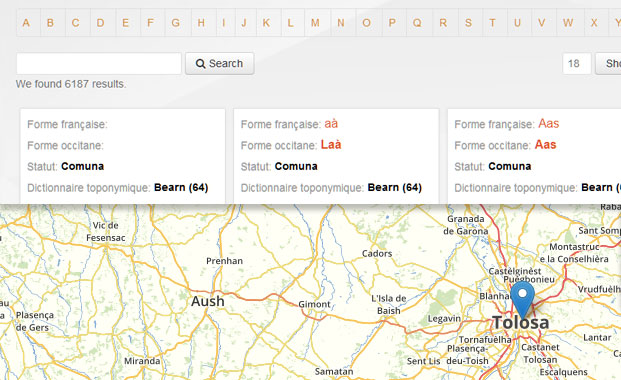Click 'Legavin' label on the map
Viewport: 621px width, 380px height.
point(444,319)
